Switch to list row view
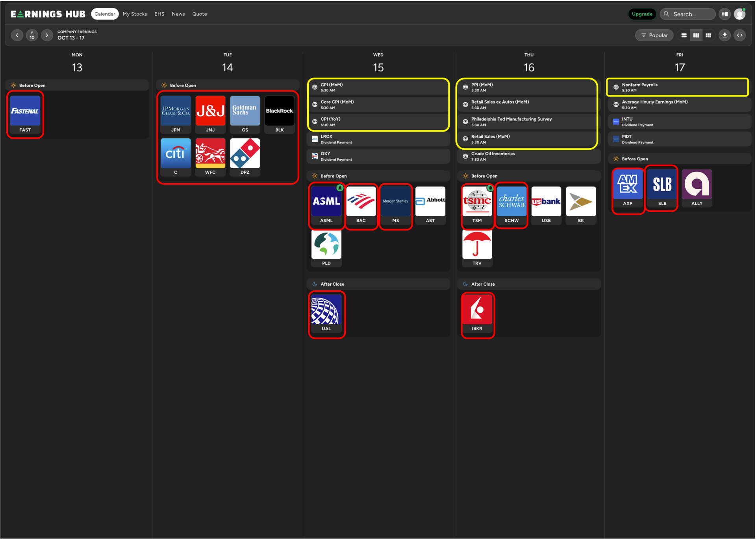The image size is (756, 539). coord(684,35)
